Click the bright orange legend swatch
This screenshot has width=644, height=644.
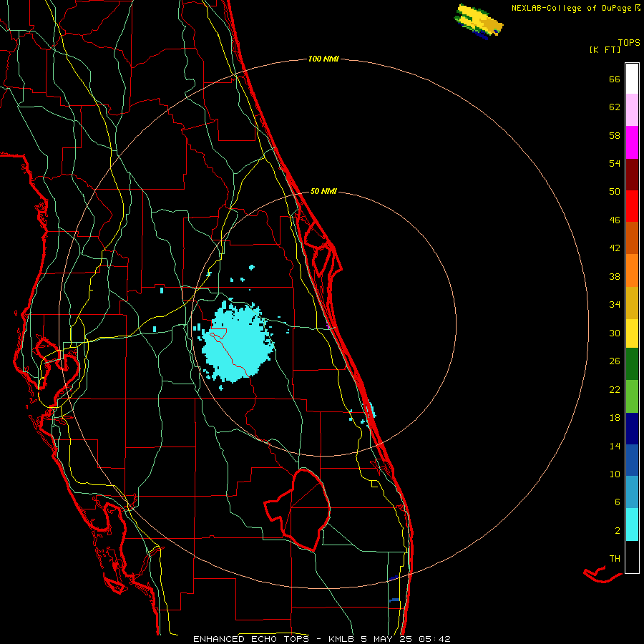point(632,270)
